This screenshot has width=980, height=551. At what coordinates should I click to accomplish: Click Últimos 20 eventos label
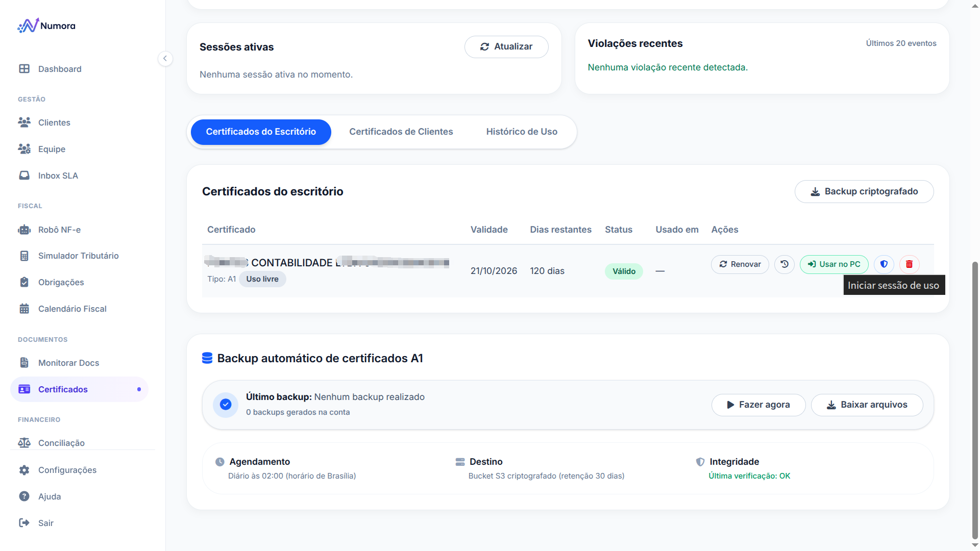(x=901, y=43)
